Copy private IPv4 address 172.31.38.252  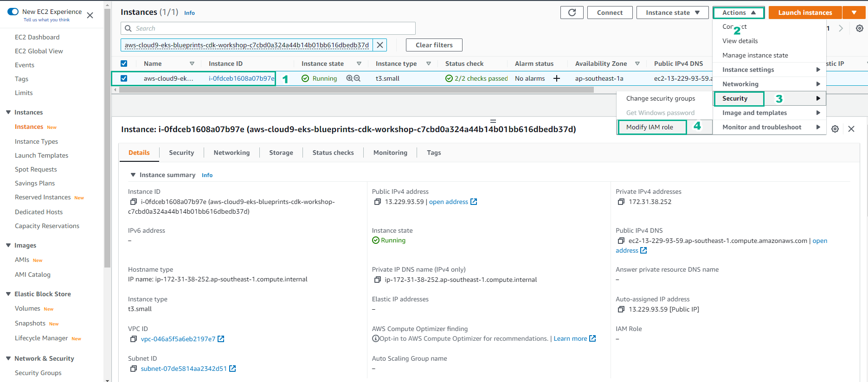pos(621,202)
